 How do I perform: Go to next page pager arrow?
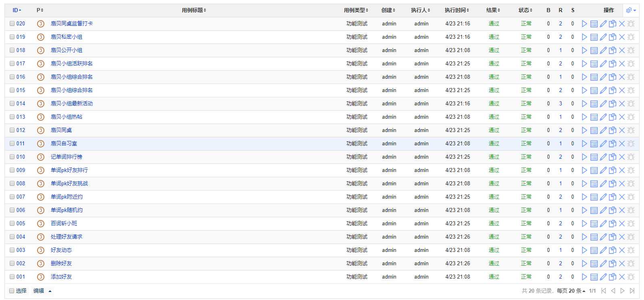click(622, 291)
